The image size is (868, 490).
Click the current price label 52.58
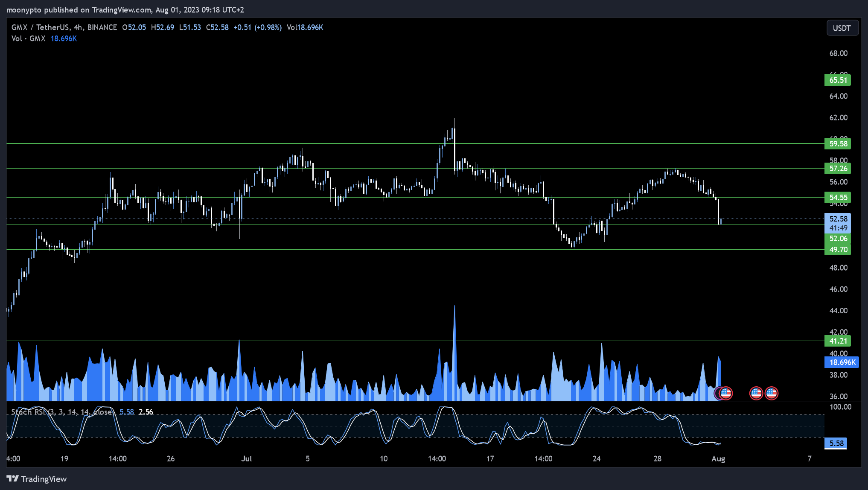coord(838,219)
